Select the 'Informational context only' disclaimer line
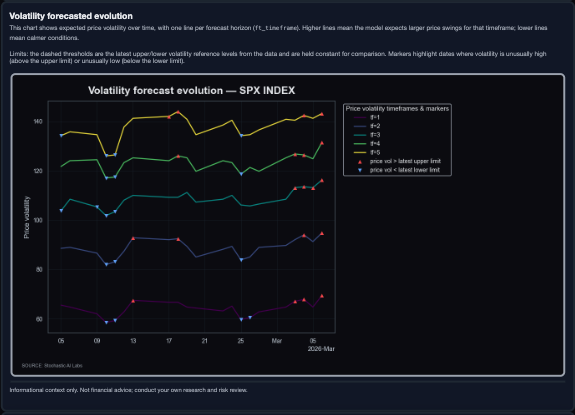Screen dimensions: 575x415 128,390
